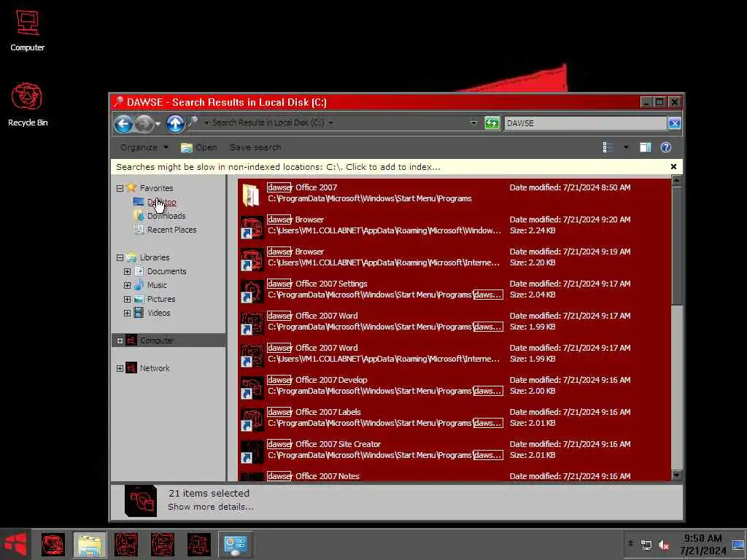Expand the Network node
The height and width of the screenshot is (560, 747).
[120, 368]
